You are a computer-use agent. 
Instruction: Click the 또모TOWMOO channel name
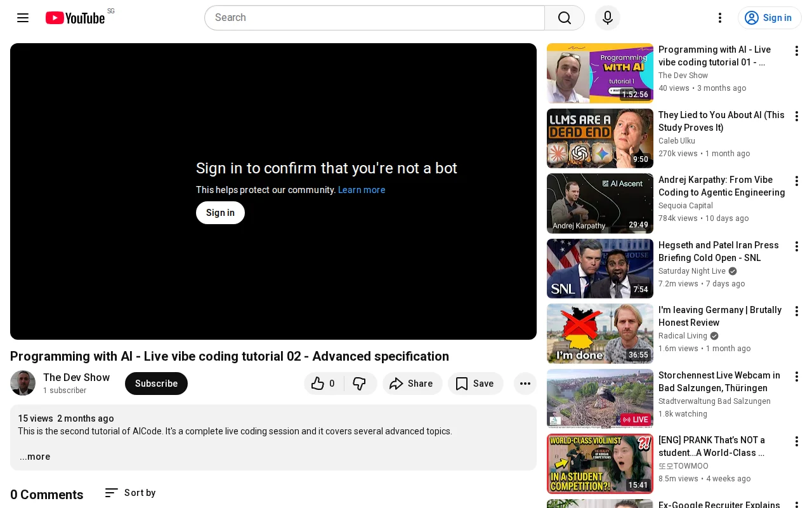pos(683,466)
